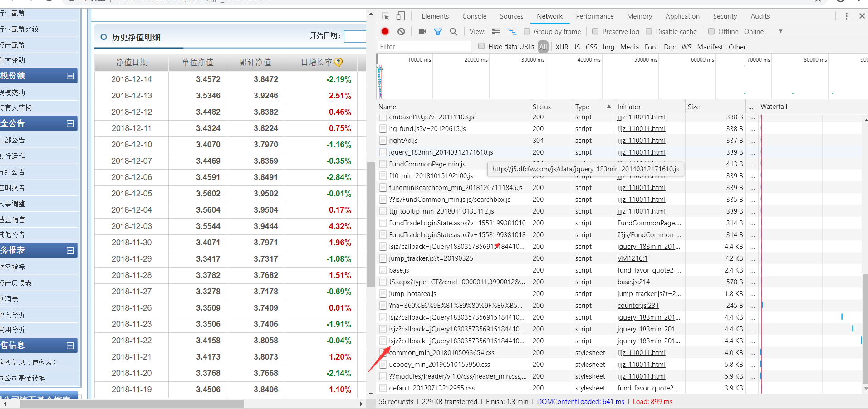Click the page horizontal scrollbar thumb
This screenshot has height=409, width=868.
click(132, 404)
